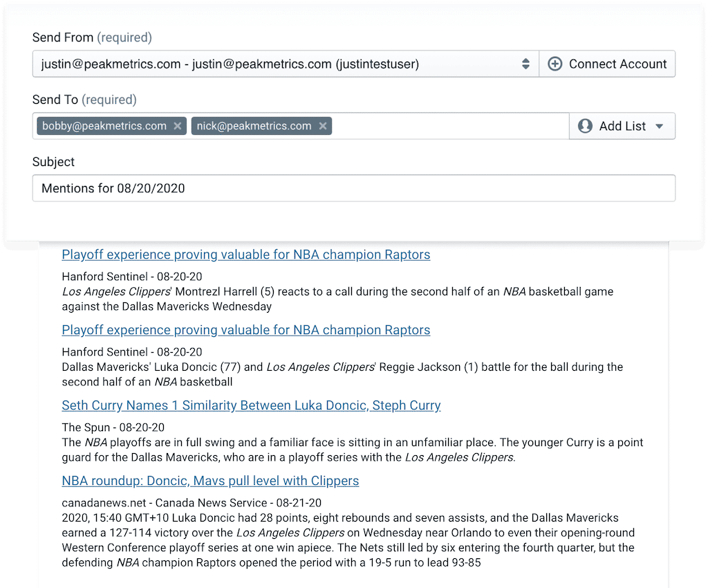708x588 pixels.
Task: Click the 'The Spun - 08-20-20' source line
Action: (113, 428)
